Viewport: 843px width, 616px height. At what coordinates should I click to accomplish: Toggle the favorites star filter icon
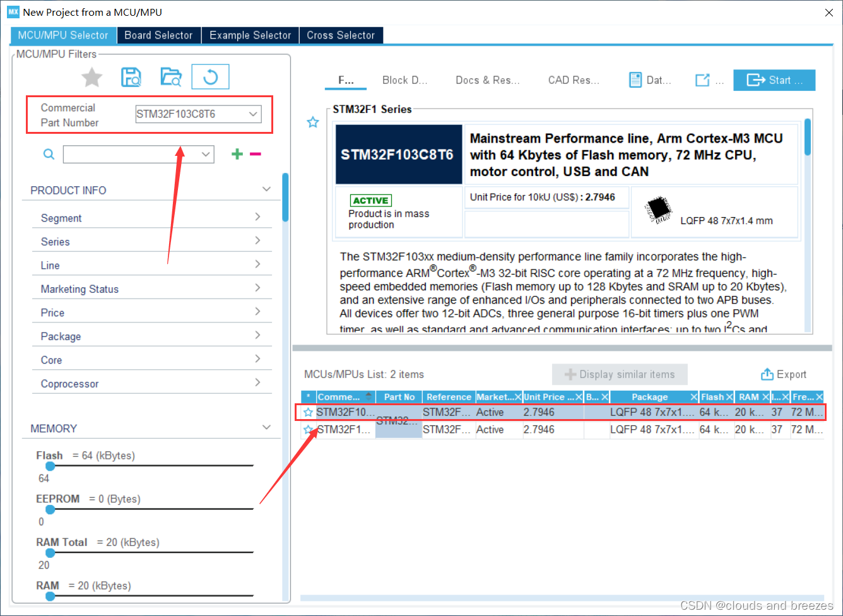[91, 78]
